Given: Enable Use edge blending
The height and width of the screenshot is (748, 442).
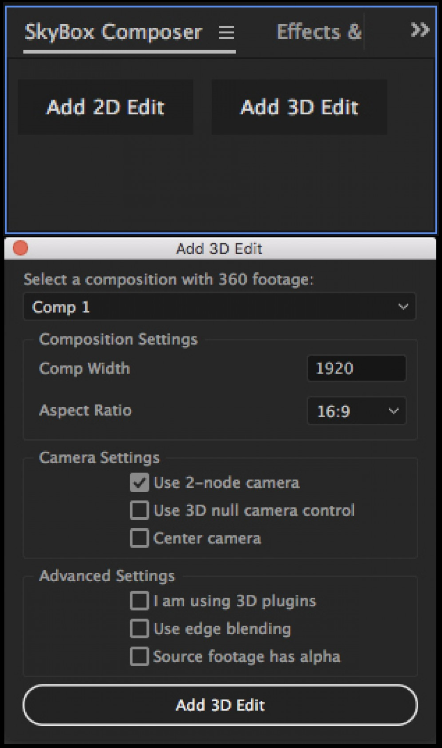Looking at the screenshot, I should tap(139, 628).
